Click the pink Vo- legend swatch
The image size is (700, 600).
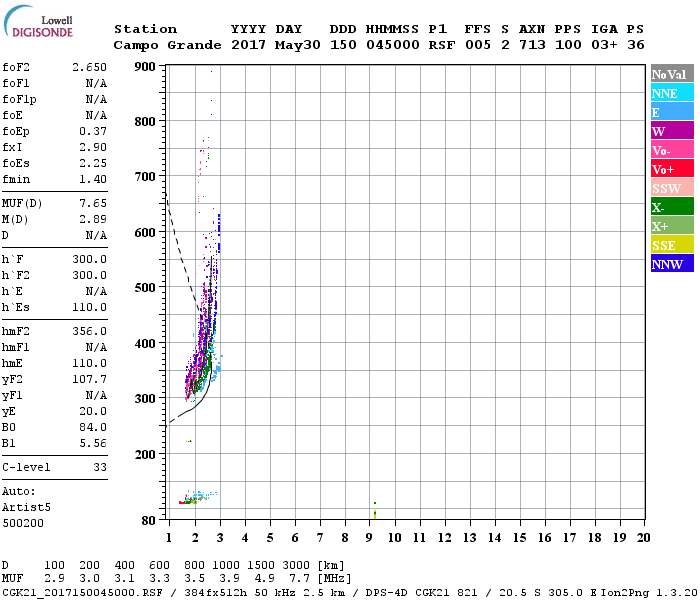pyautogui.click(x=672, y=150)
